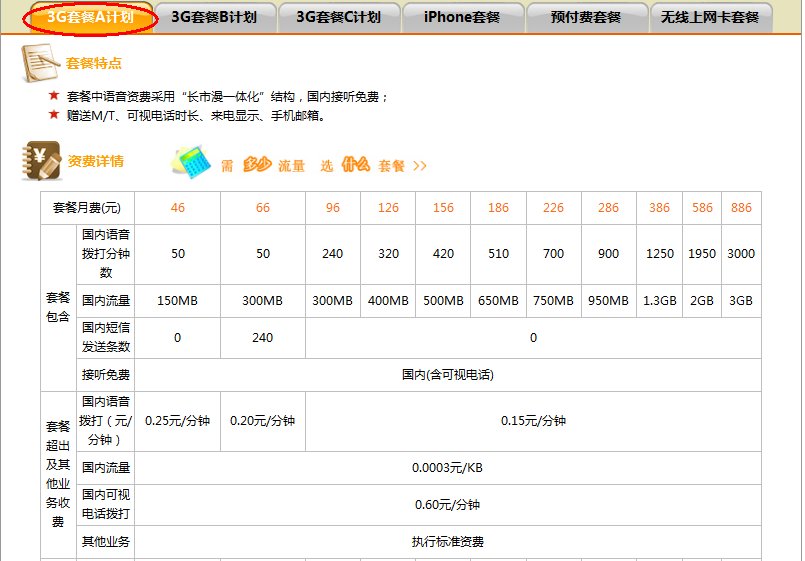The image size is (805, 561).
Task: Click the 500MB data cell
Action: 443,301
